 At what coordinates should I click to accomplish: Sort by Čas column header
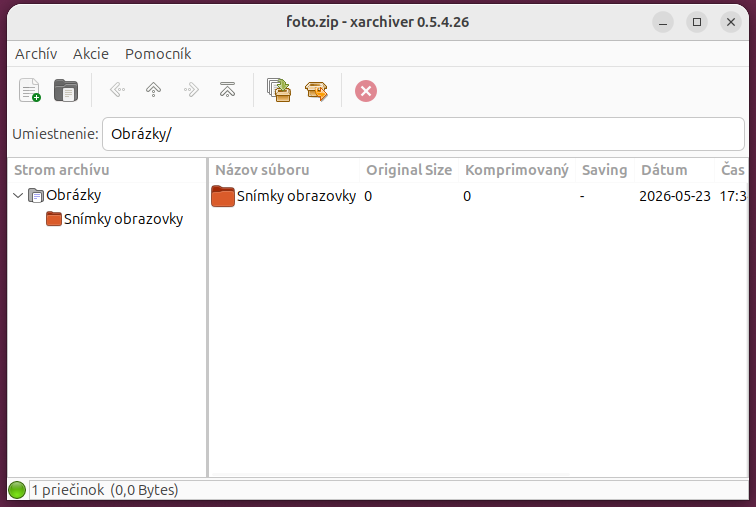coord(731,170)
